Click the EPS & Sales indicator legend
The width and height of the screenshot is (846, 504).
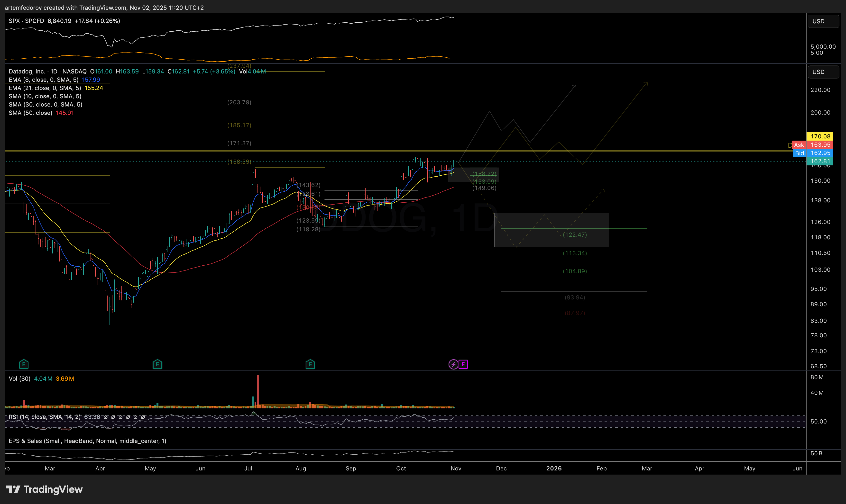point(87,441)
